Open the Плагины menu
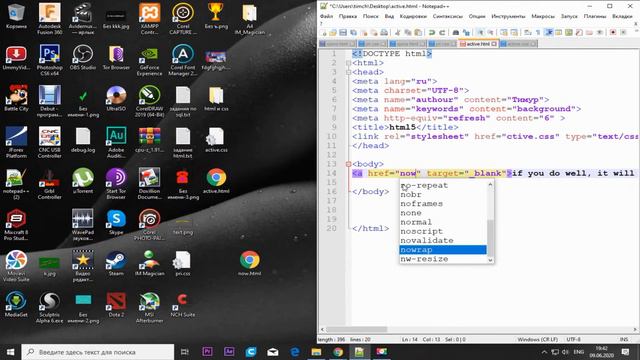 pos(595,16)
